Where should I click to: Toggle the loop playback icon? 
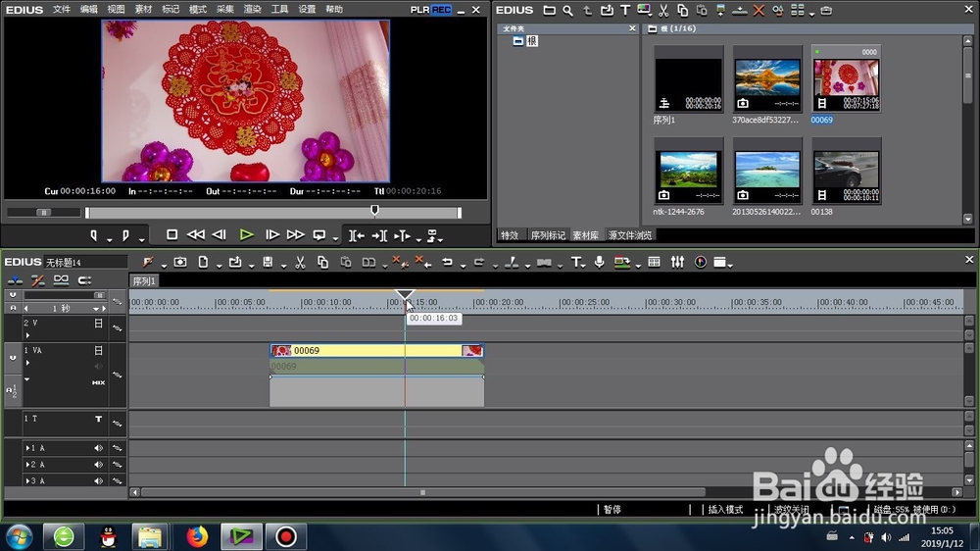(318, 235)
